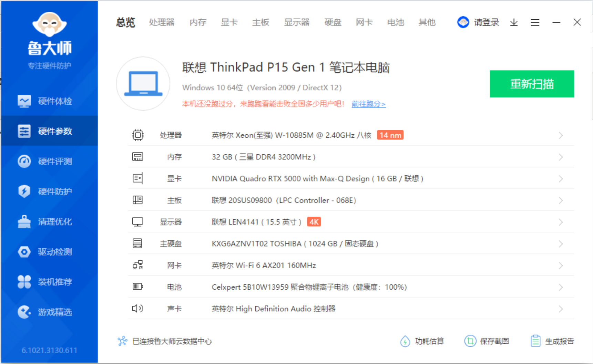Click the 主硬盘 disk icon
593x364 pixels.
point(137,243)
